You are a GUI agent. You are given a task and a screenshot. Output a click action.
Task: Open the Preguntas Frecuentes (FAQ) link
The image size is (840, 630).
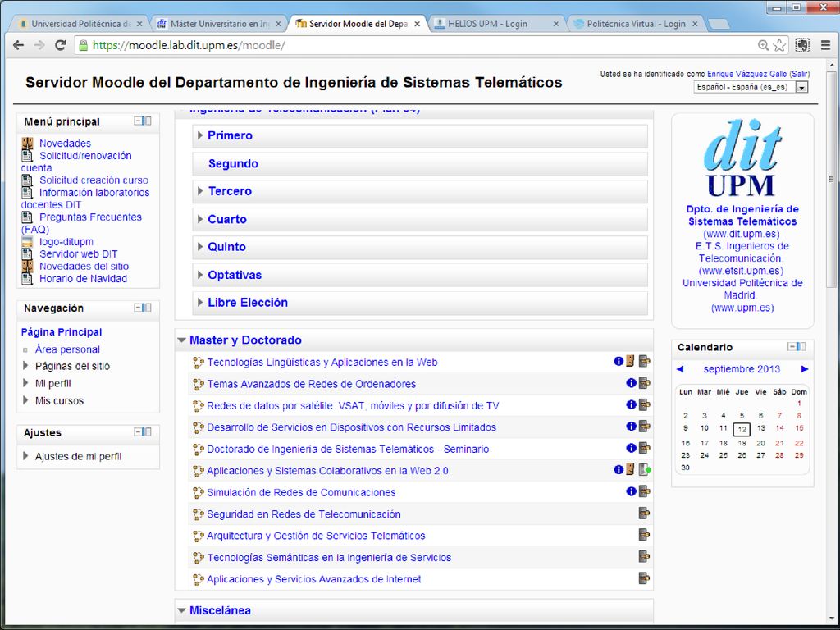pos(81,223)
